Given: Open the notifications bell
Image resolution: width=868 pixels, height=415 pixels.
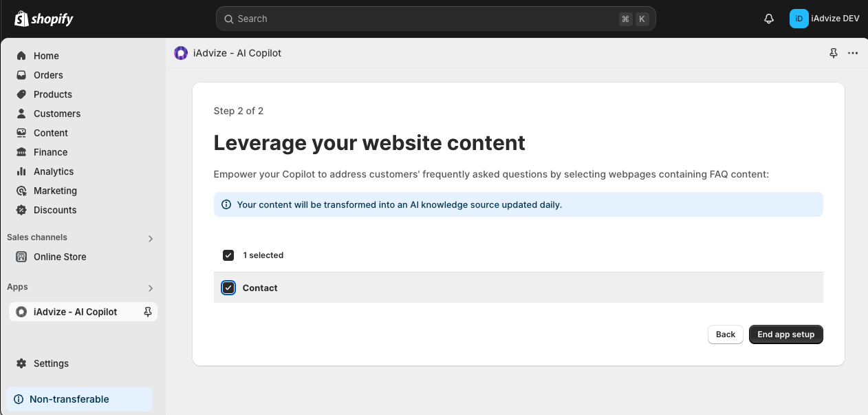Looking at the screenshot, I should 769,19.
